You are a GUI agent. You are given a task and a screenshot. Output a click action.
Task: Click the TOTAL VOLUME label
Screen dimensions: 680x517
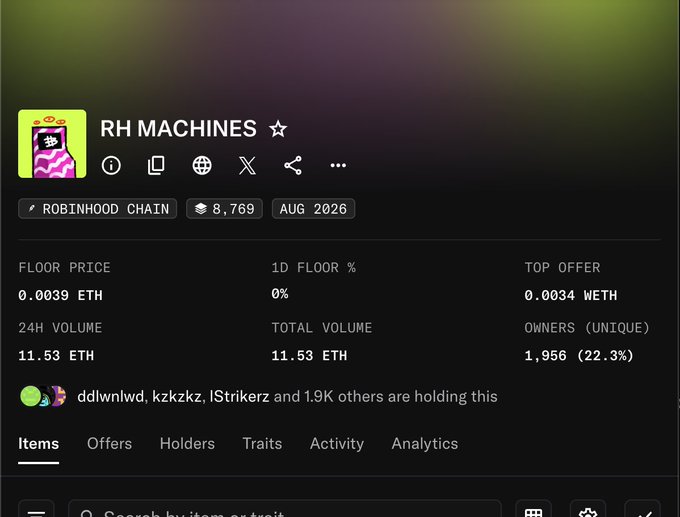[x=322, y=328]
